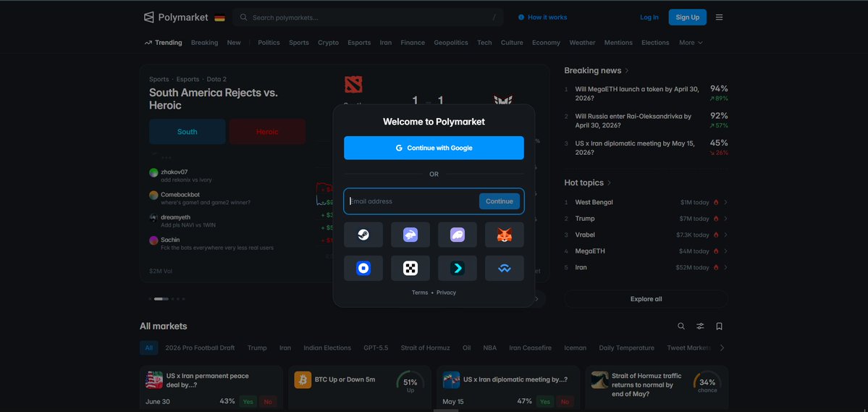Go to the Politics category
This screenshot has width=868, height=412.
click(269, 43)
